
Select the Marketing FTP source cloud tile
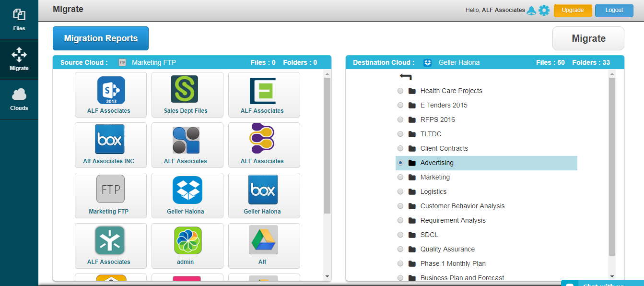111,195
